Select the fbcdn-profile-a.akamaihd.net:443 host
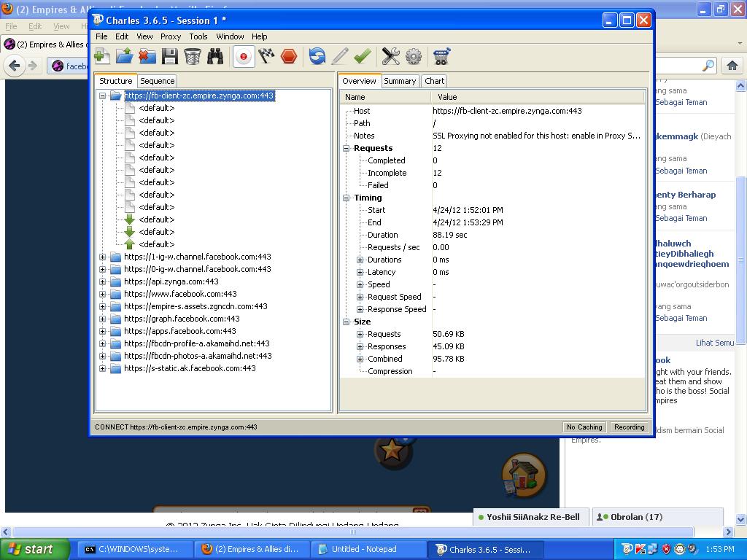This screenshot has height=560, width=747. tap(197, 343)
